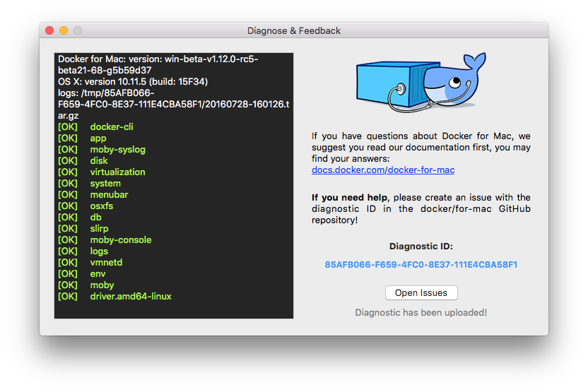The width and height of the screenshot is (588, 392).
Task: Click the Diagnostic has been uploaded message
Action: click(421, 312)
